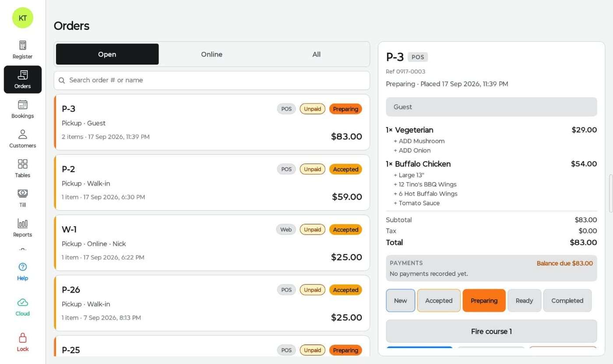Check Cloud sync status icon
Screen dimensions: 613x364
(23, 302)
